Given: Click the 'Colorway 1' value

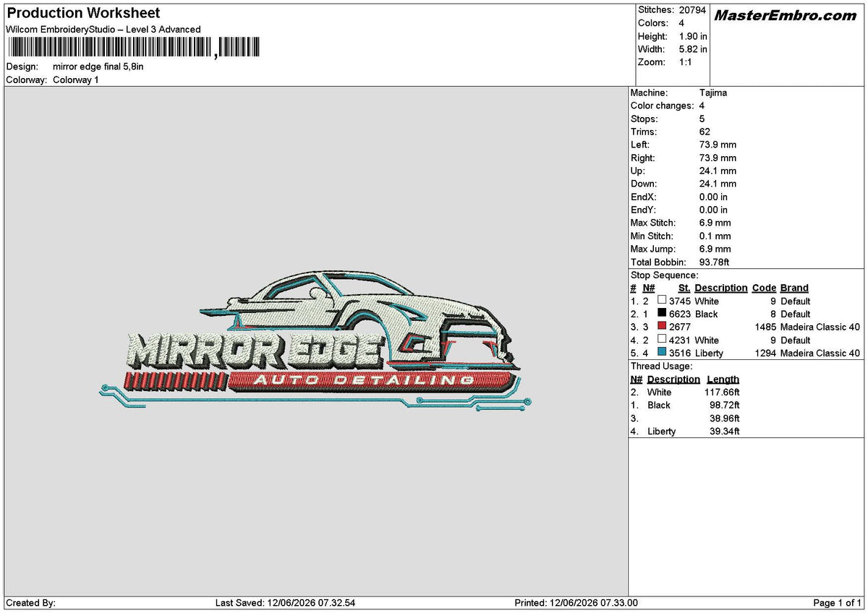Looking at the screenshot, I should (x=76, y=80).
